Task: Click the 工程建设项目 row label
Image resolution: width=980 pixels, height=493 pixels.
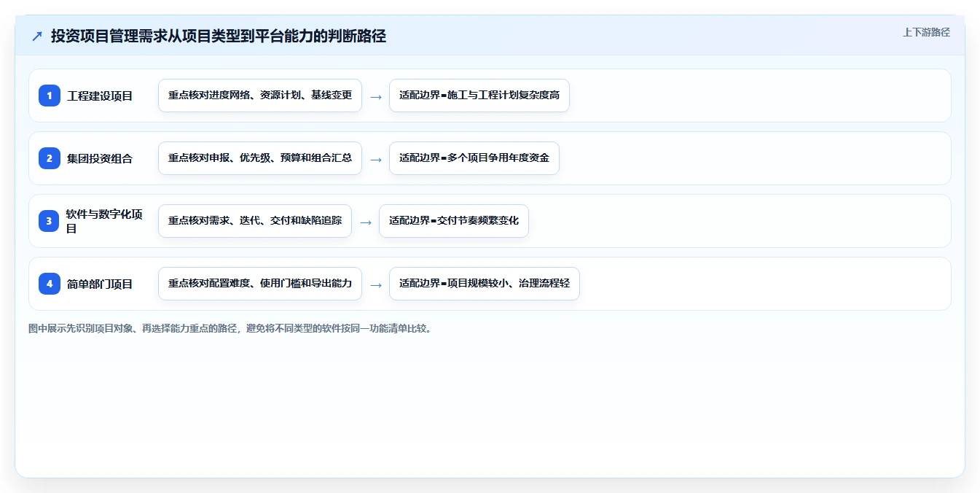Action: tap(100, 96)
